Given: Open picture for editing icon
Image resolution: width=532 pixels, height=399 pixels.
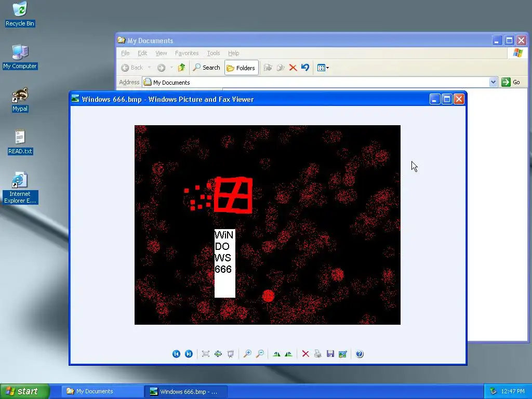Looking at the screenshot, I should 343,354.
